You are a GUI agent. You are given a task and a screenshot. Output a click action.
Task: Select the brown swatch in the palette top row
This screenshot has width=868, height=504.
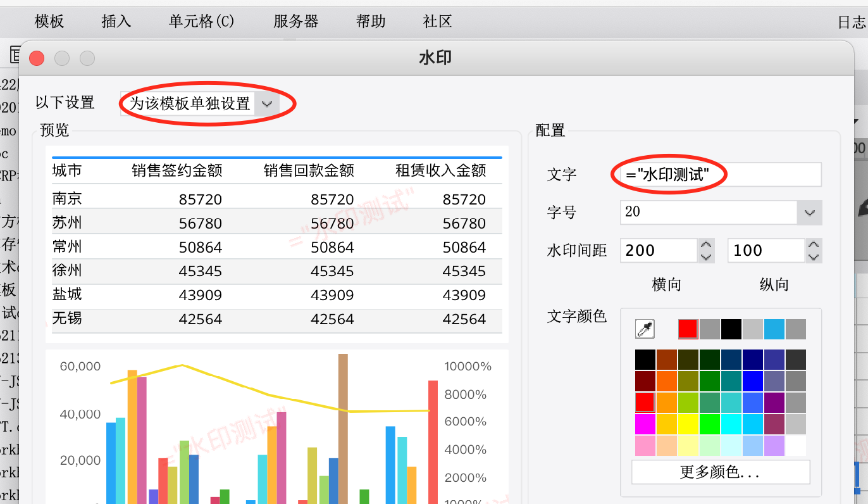667,360
